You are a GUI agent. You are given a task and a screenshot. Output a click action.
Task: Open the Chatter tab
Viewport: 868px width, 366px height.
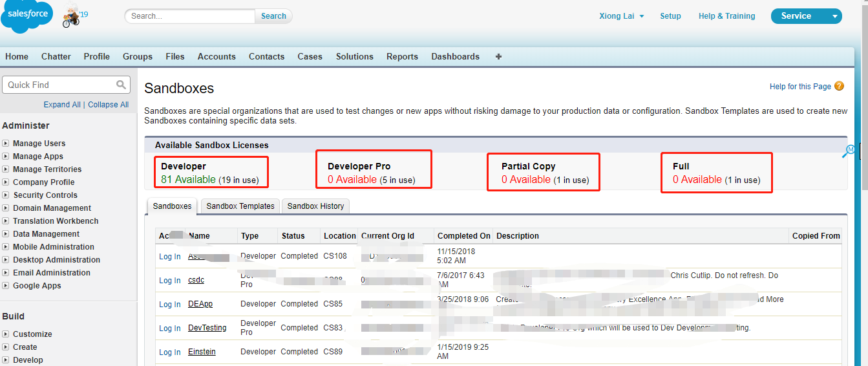56,56
